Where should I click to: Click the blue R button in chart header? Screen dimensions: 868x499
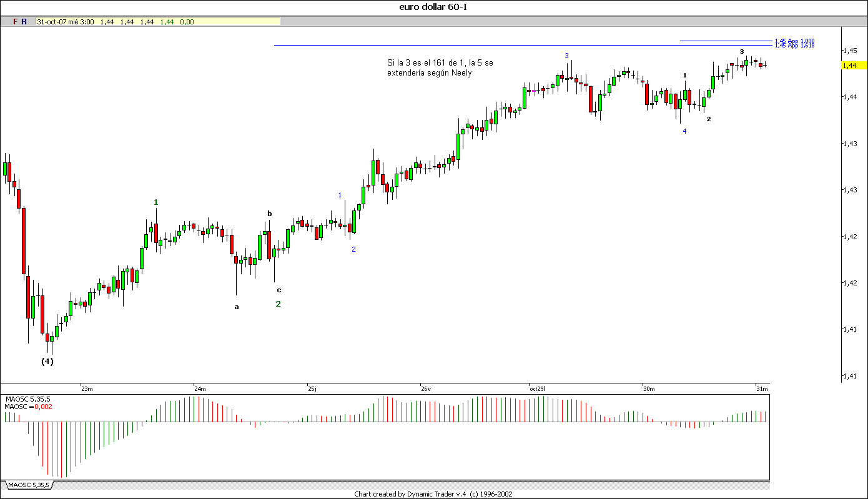[24, 21]
